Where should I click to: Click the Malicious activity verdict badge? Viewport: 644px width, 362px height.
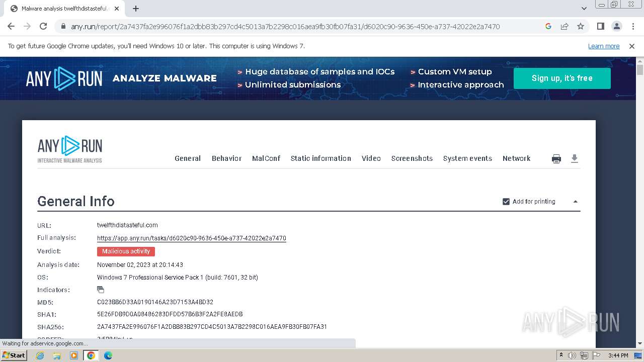126,251
